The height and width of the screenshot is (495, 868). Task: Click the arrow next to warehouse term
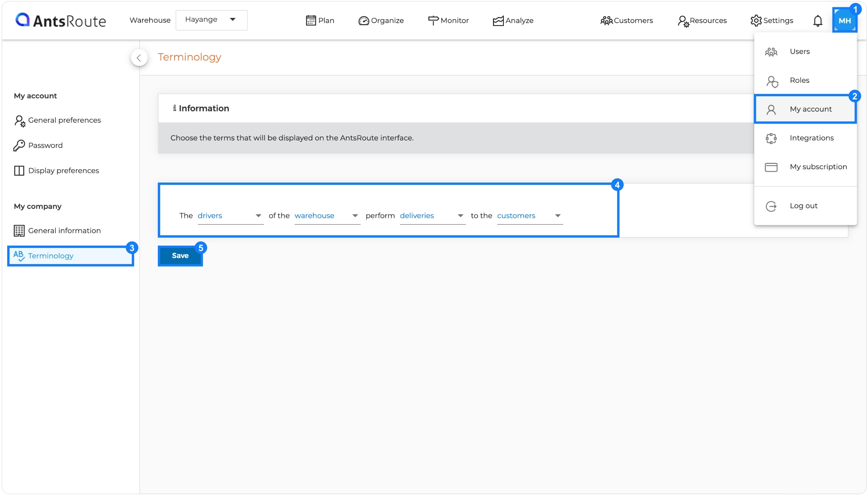pos(355,216)
